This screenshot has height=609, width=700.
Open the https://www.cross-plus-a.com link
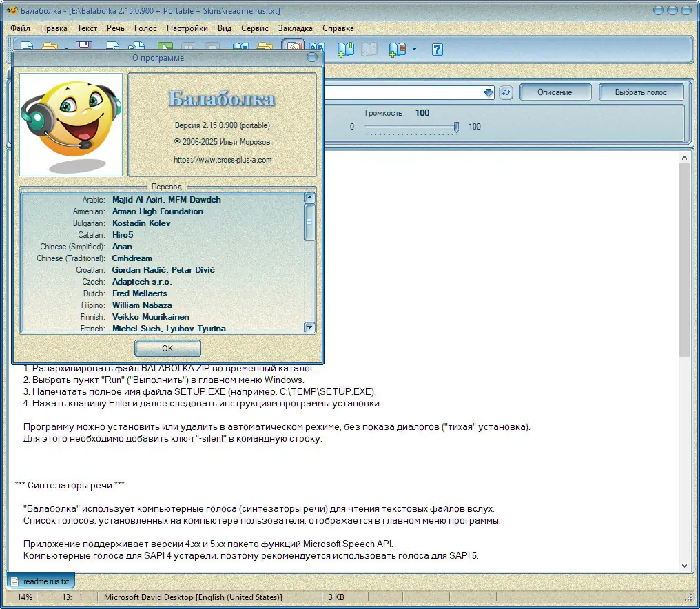[x=223, y=160]
